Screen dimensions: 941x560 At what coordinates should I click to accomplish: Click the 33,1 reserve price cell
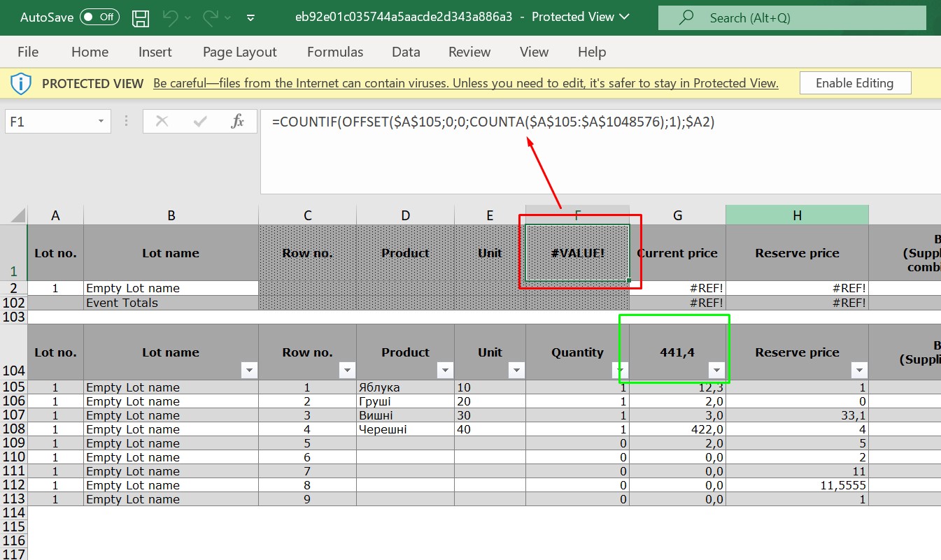click(x=797, y=415)
